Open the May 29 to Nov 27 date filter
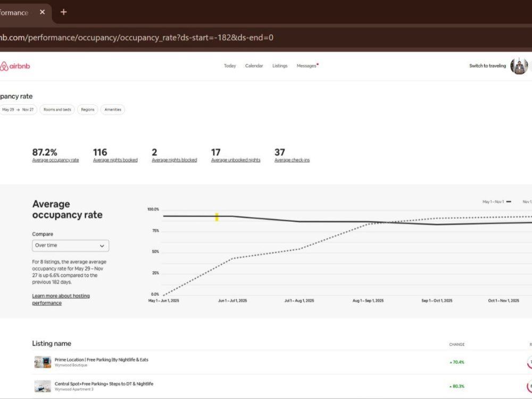This screenshot has width=532, height=399. pos(18,110)
